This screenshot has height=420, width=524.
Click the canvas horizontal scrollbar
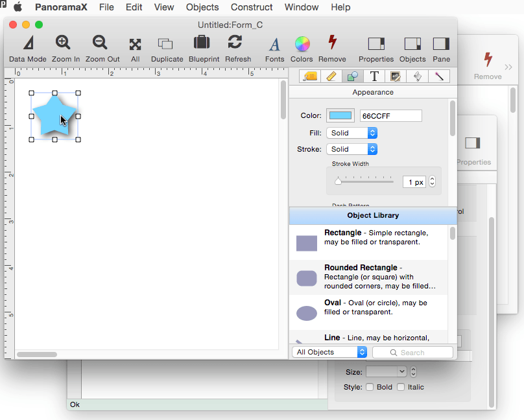point(37,355)
